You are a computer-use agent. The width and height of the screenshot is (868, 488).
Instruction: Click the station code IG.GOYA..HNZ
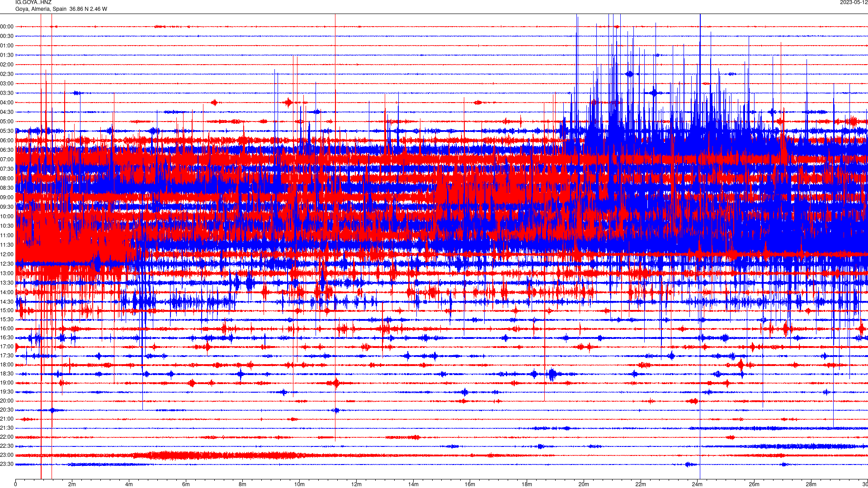[33, 2]
